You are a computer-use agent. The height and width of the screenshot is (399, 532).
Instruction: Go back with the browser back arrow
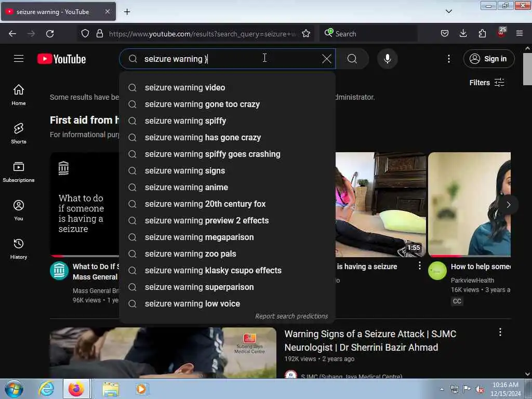(x=12, y=34)
